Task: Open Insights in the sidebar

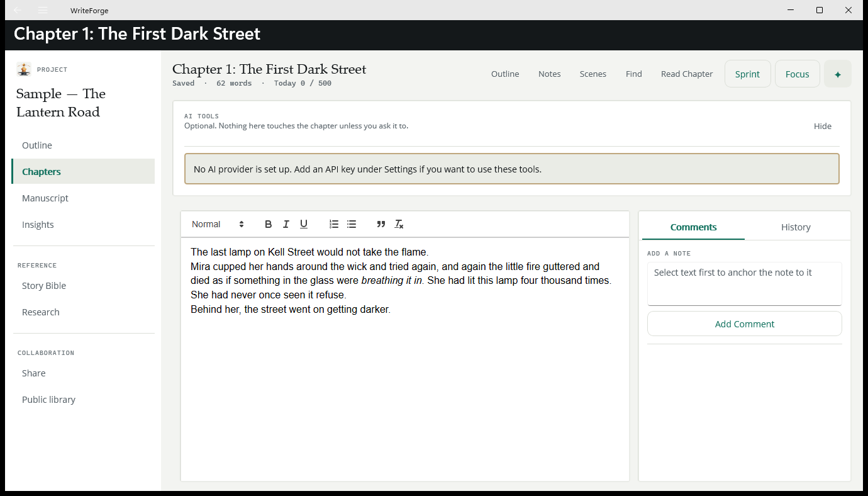Action: click(x=83, y=225)
